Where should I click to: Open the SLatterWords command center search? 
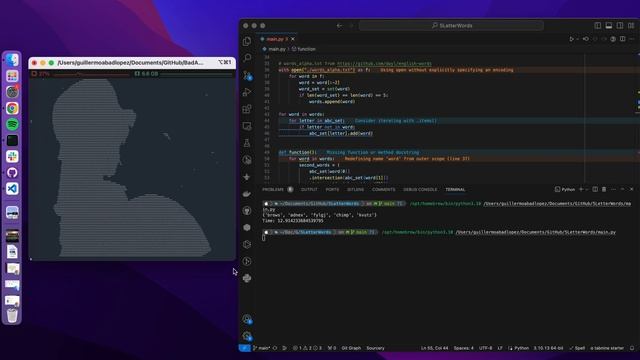pos(451,26)
